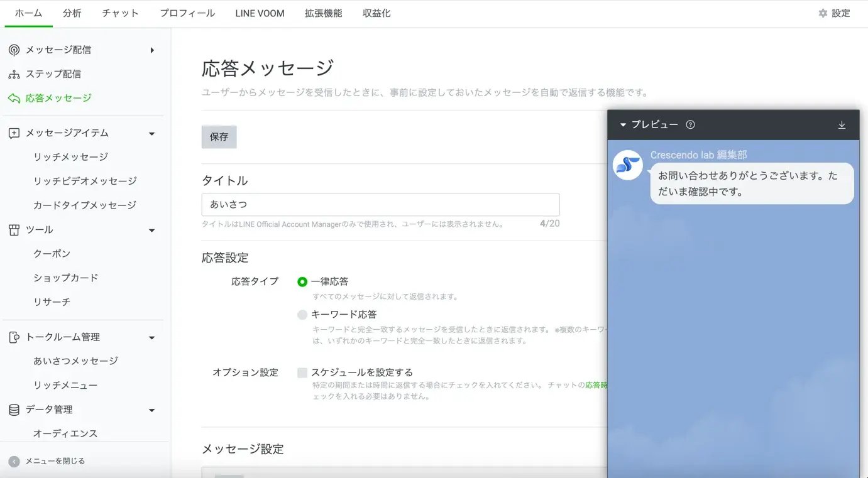868x478 pixels.
Task: Click the 応答メッセージ reply arrow icon
Action: [x=14, y=98]
